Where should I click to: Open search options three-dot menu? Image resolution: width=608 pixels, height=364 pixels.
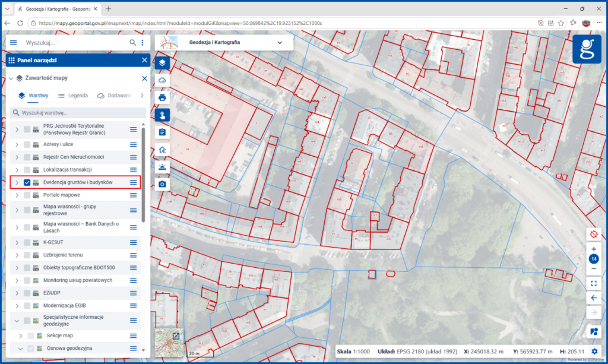click(142, 43)
